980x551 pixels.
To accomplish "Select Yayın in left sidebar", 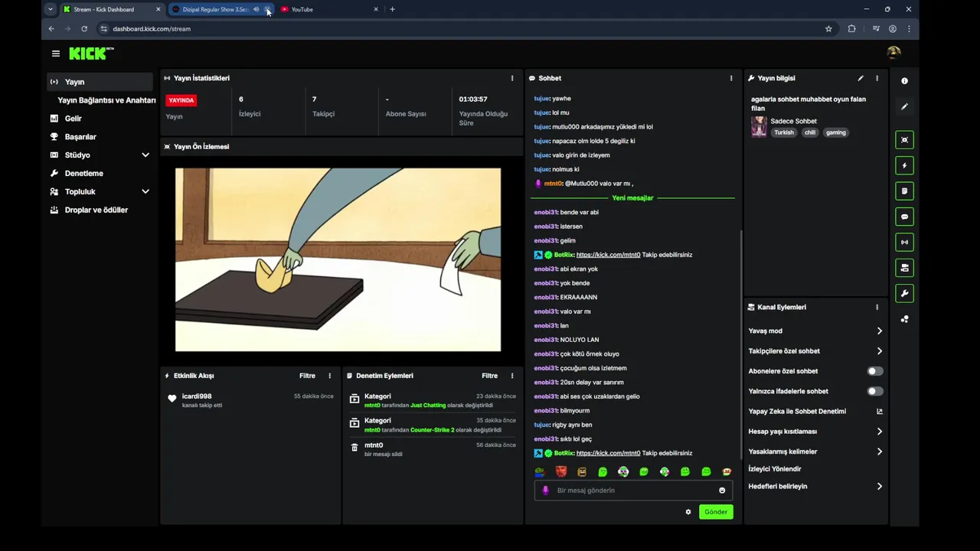I will [100, 82].
